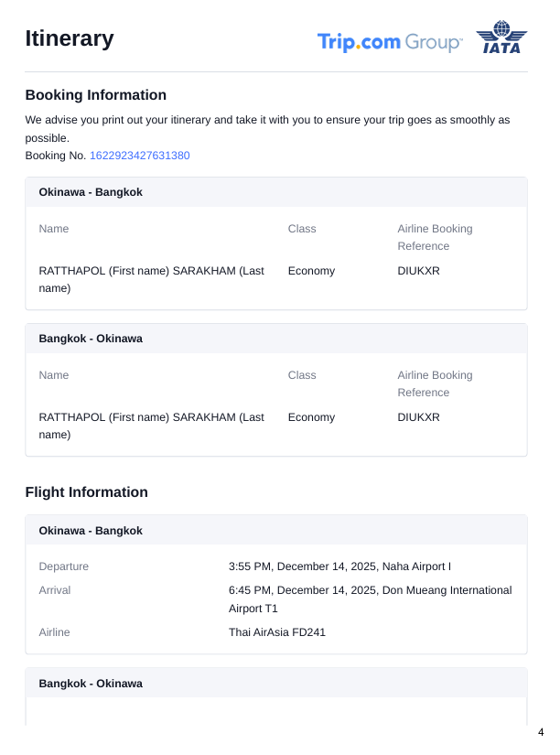The width and height of the screenshot is (560, 755).
Task: Click Economy class in Bangkok - Okinawa booking card
Action: tap(311, 417)
